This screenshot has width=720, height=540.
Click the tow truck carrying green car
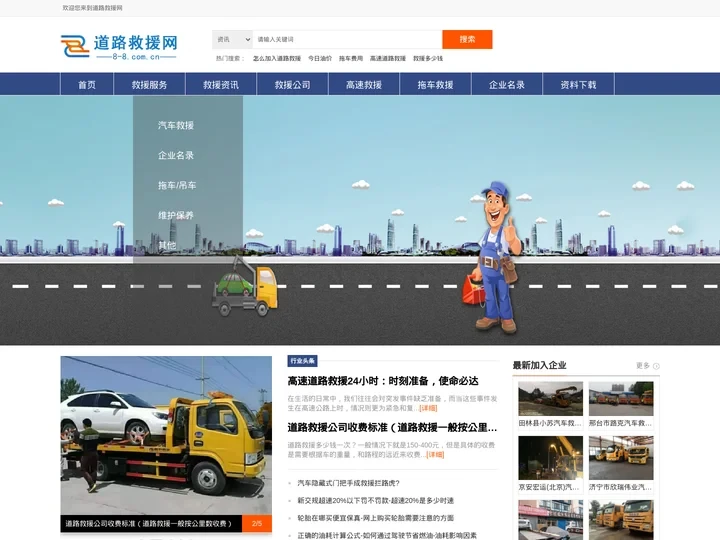(x=245, y=287)
